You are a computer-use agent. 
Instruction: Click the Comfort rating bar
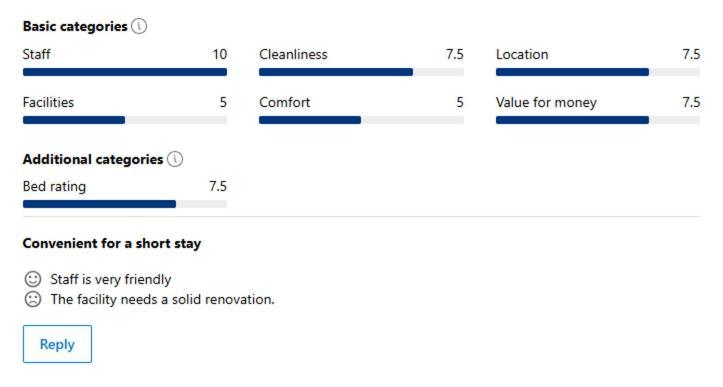[x=361, y=120]
